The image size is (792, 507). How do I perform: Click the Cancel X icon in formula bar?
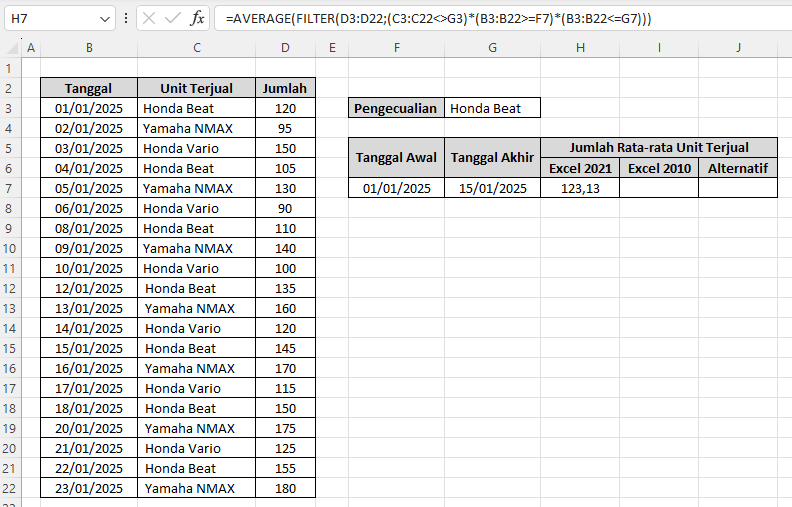pos(148,18)
